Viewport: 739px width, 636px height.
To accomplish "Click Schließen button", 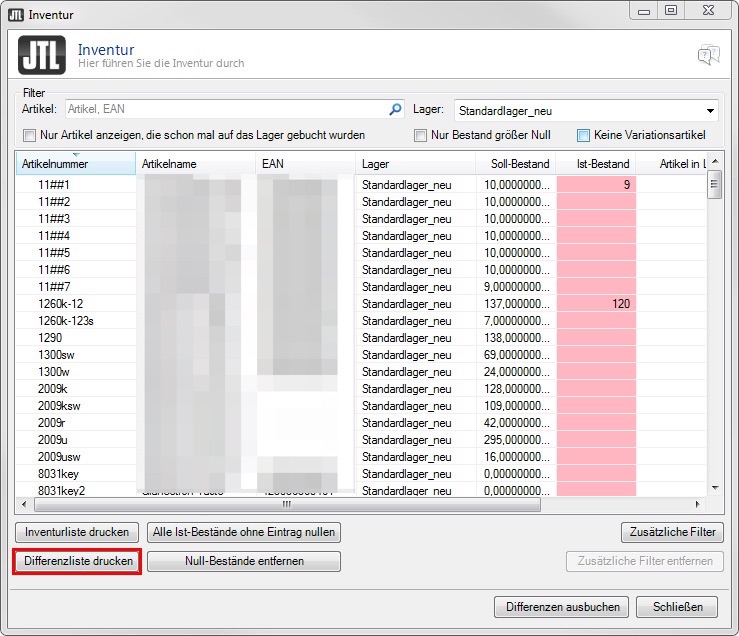I will 677,607.
